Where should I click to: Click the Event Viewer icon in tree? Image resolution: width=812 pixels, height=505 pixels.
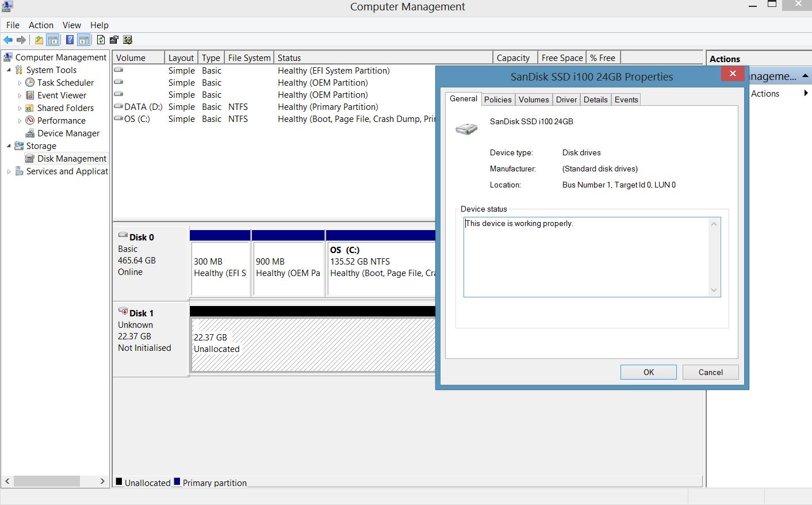30,95
